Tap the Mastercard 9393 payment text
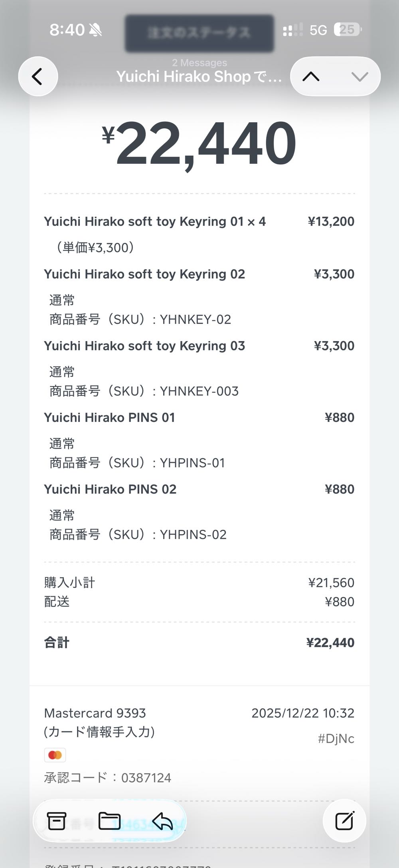This screenshot has width=399, height=868. 95,713
